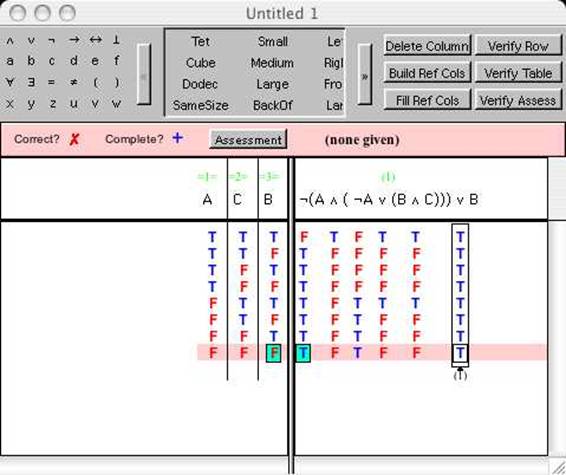Screen dimensions: 566x475
Task: Choose the SameSize predicate
Action: (x=200, y=105)
